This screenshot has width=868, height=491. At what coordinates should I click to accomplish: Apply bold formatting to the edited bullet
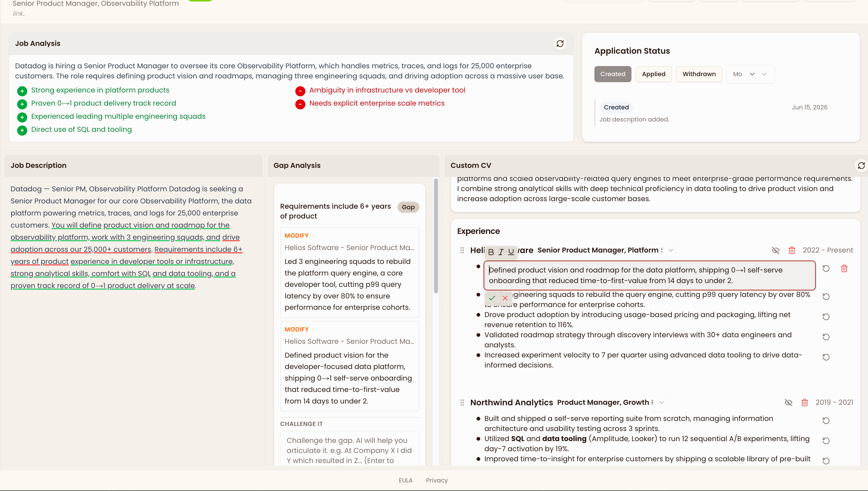(x=491, y=252)
